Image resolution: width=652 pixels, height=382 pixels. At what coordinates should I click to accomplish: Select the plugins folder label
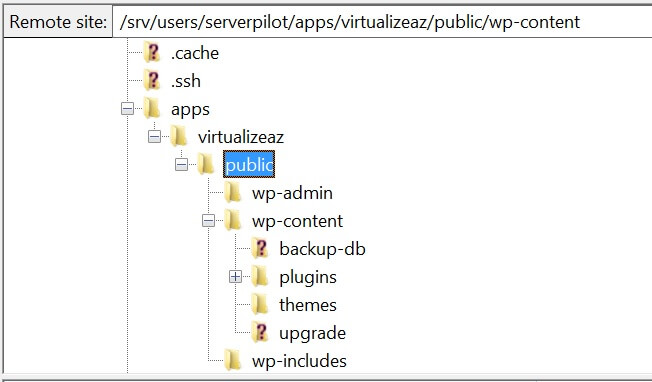point(308,277)
